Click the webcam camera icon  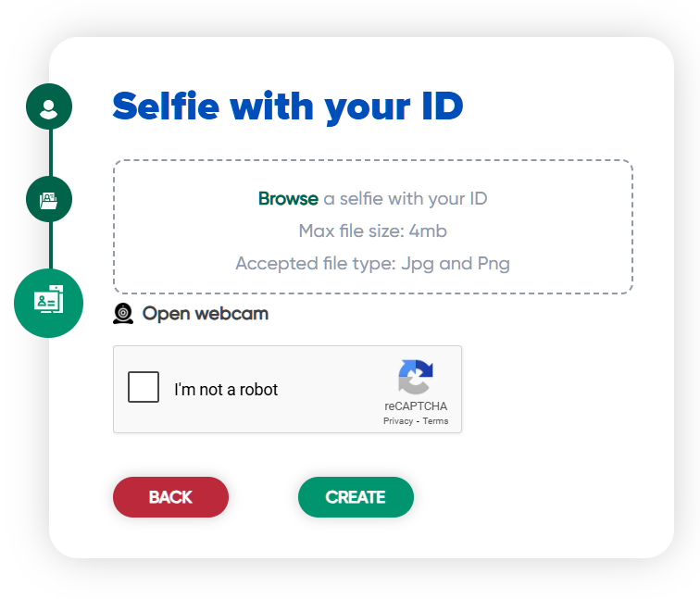(123, 314)
